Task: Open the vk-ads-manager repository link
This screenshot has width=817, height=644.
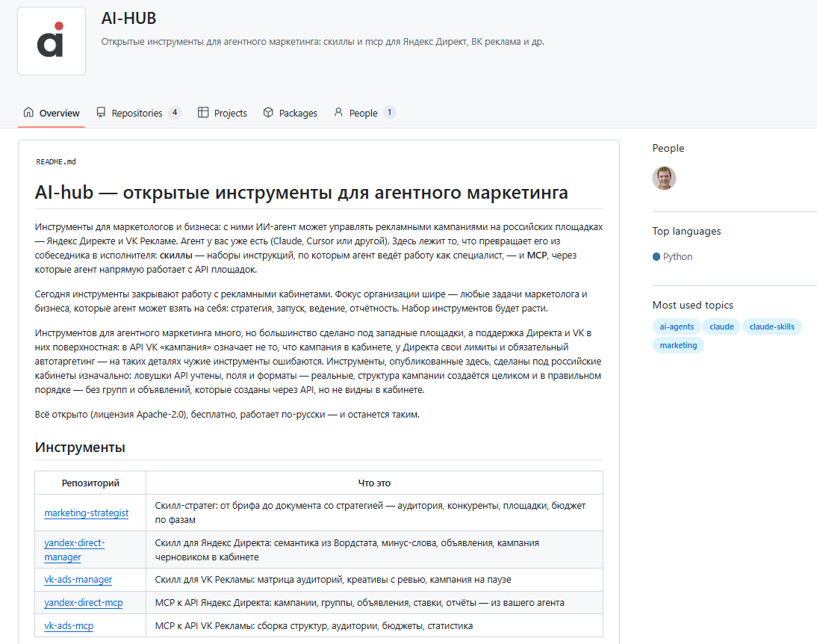Action: pyautogui.click(x=78, y=579)
